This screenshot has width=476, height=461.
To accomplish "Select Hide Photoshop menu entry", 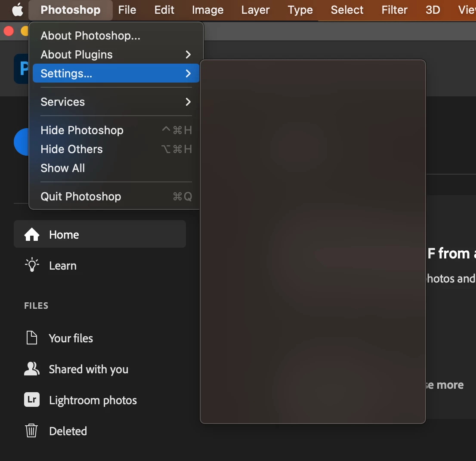I will tap(116, 130).
